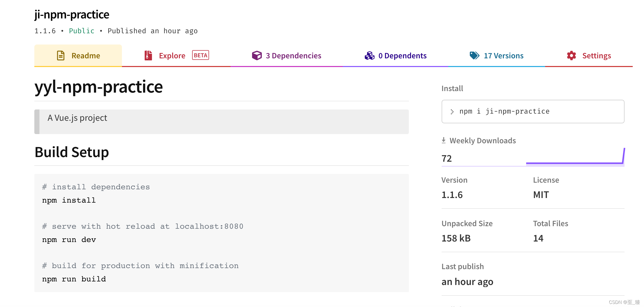Click the yyl-npm-practice readme heading

(x=99, y=87)
